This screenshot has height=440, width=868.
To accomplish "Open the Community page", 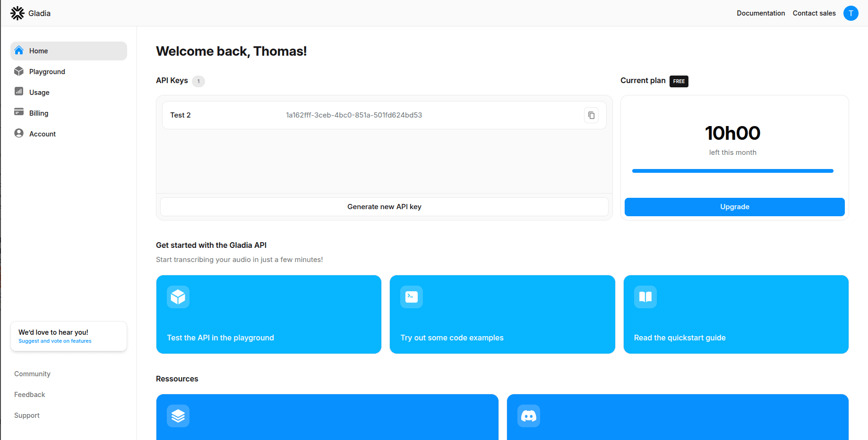I will click(x=32, y=373).
